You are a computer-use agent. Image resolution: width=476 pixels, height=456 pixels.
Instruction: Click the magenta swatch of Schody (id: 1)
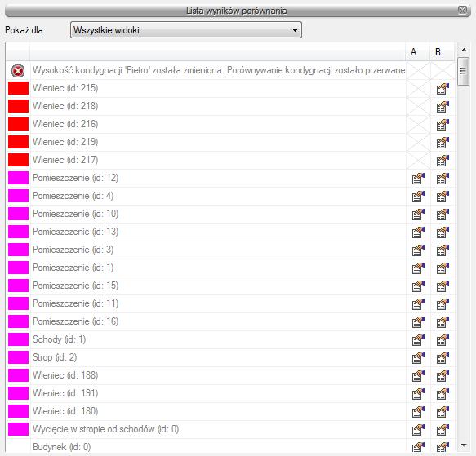[18, 339]
